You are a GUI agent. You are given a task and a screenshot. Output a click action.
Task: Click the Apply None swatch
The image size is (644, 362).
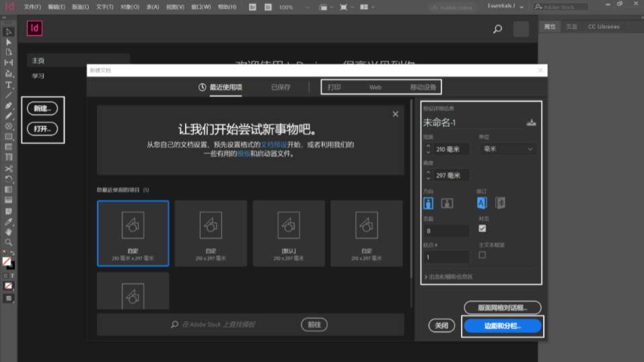[9, 286]
